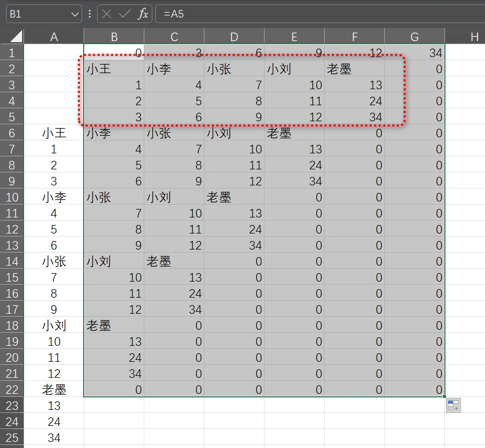The width and height of the screenshot is (485, 448).
Task: Select row 25 header
Action: point(12,438)
